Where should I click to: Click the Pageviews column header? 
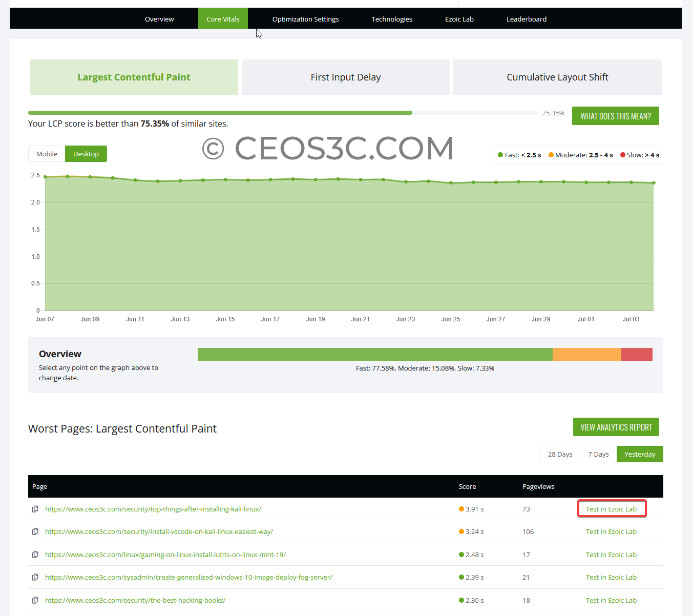(538, 486)
